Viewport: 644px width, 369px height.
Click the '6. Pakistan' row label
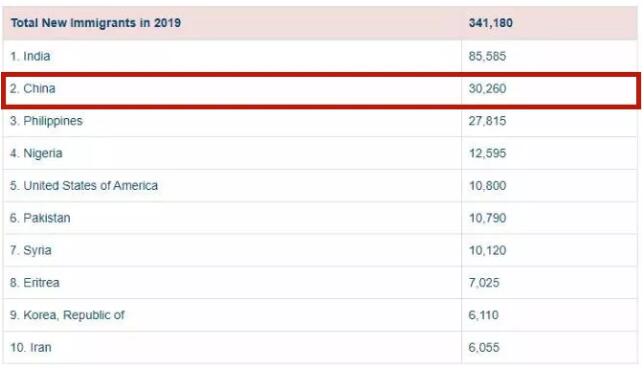pos(40,218)
